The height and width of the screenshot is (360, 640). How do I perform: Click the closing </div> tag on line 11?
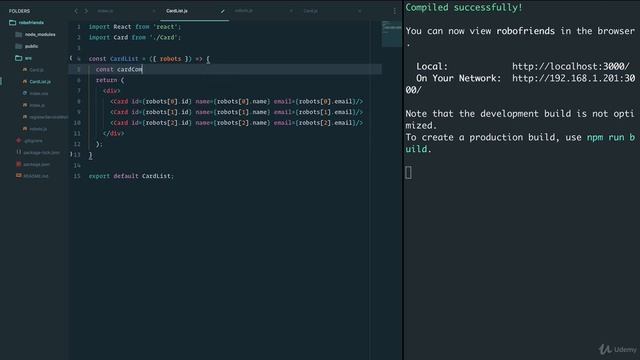(x=113, y=133)
